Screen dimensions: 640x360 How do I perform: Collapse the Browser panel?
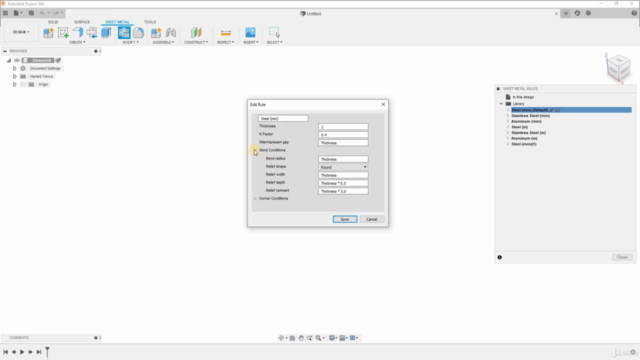pos(5,51)
